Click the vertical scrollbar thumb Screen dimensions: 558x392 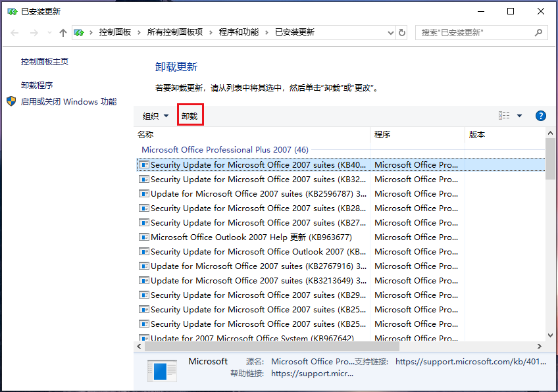point(550,159)
